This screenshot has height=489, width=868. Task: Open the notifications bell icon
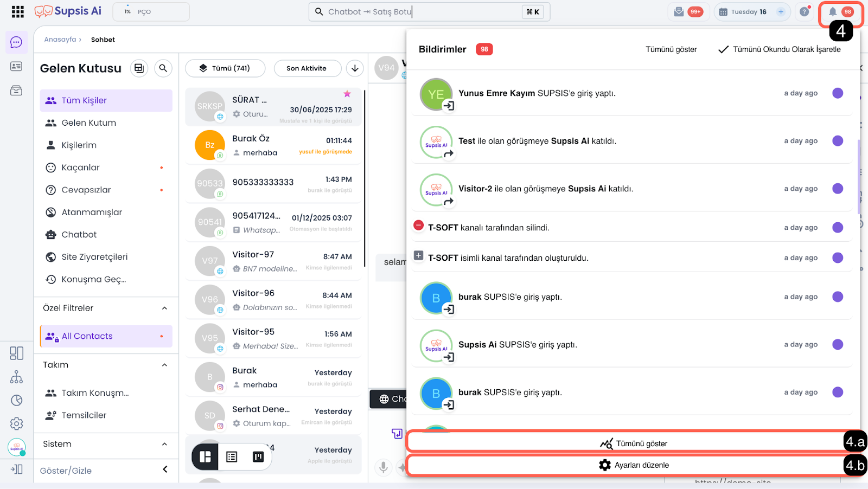pos(832,12)
